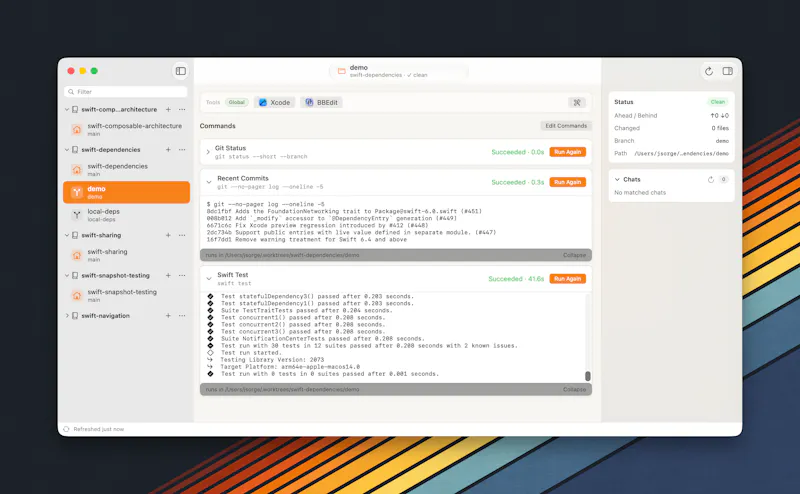This screenshot has height=494, width=800.
Task: Collapse the swift-sharing group
Action: (67, 235)
